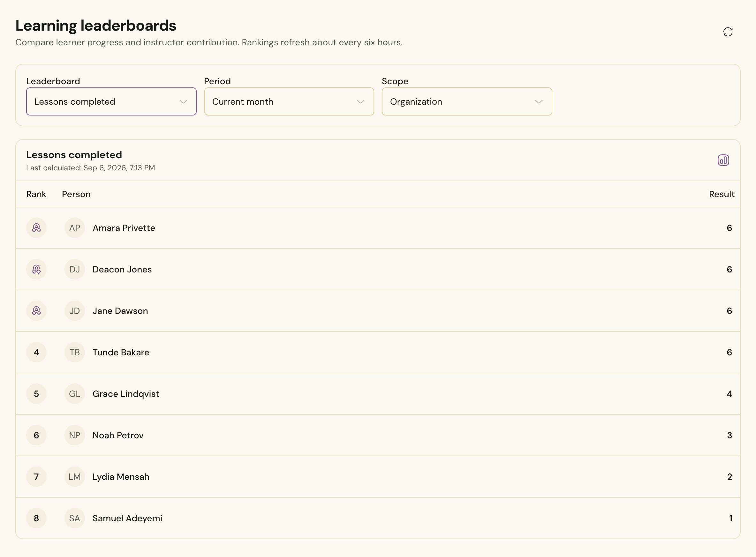Click rank 5 badge beside Grace Lindqvist
This screenshot has width=756, height=557.
(36, 394)
